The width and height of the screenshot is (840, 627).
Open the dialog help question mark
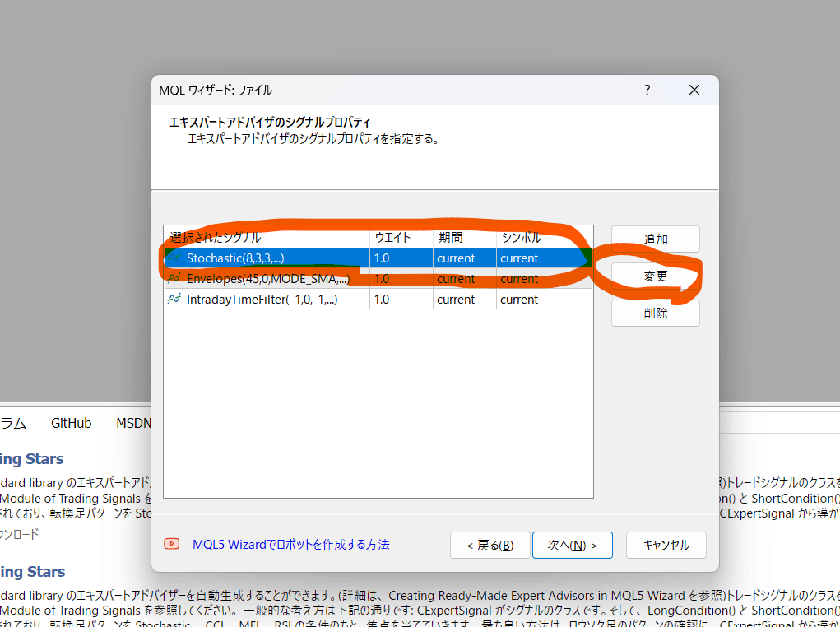[647, 90]
